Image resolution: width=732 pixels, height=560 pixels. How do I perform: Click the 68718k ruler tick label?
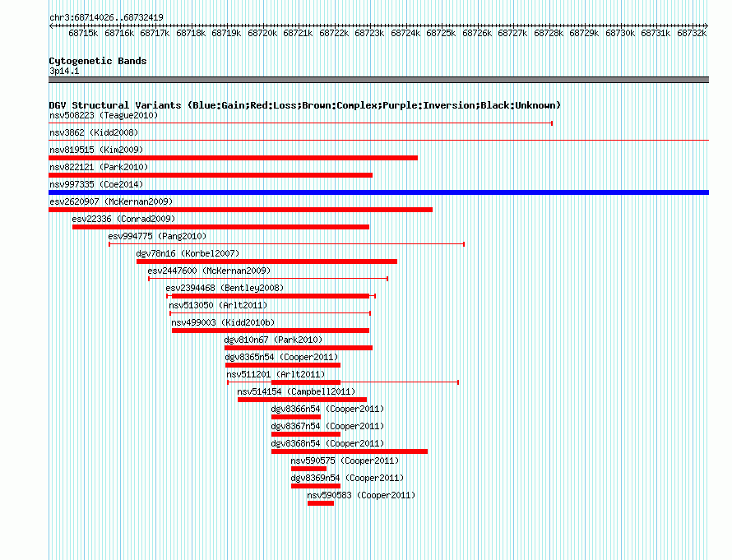pos(191,33)
